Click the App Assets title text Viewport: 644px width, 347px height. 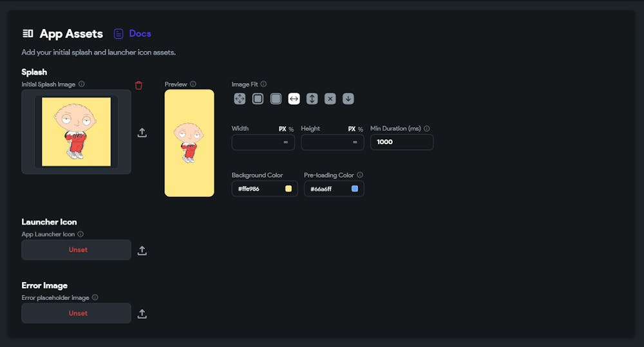pos(71,33)
